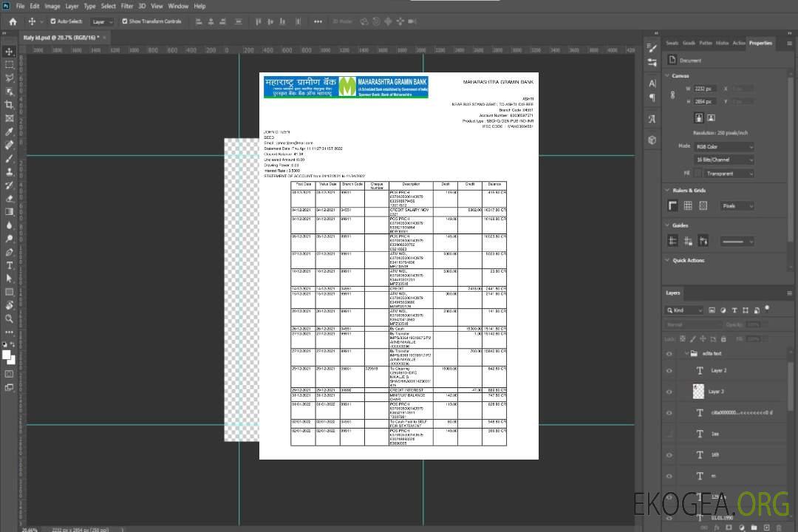The image size is (798, 532).
Task: Select the Move tool in the toolbox
Action: tap(9, 52)
